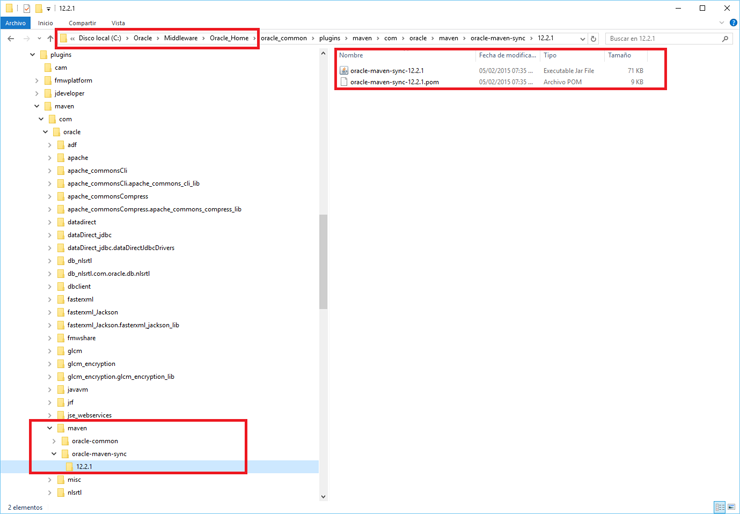
Task: Select the db_nlsrtl.com.oracle.db.nlsrtl folder
Action: pyautogui.click(x=109, y=274)
